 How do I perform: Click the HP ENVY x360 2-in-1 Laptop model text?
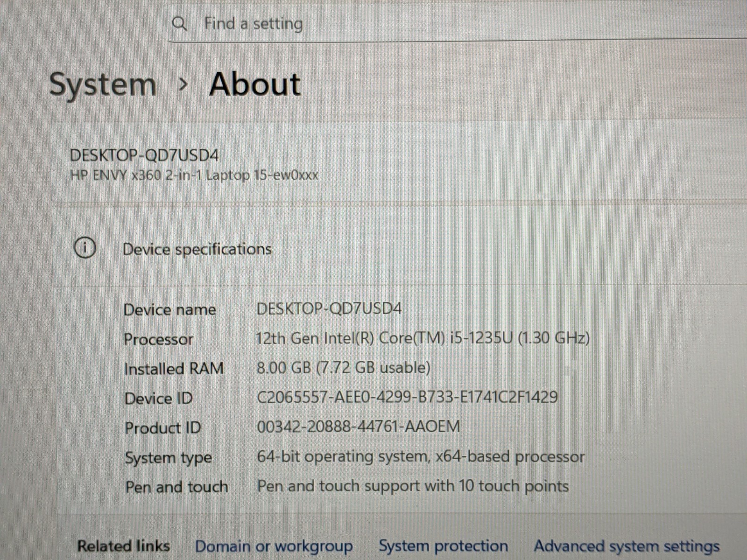[194, 175]
